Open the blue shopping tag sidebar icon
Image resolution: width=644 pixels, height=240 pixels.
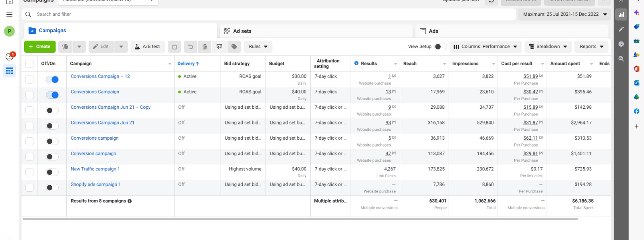636,27
